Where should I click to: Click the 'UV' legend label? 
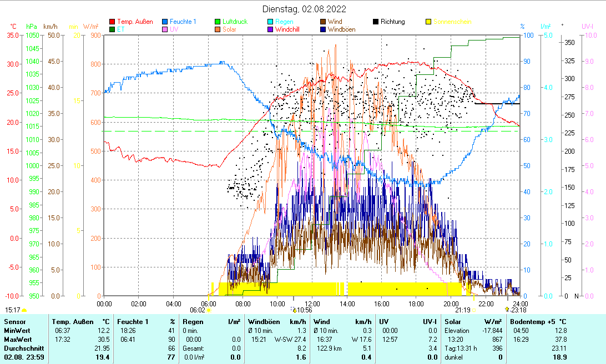174,29
